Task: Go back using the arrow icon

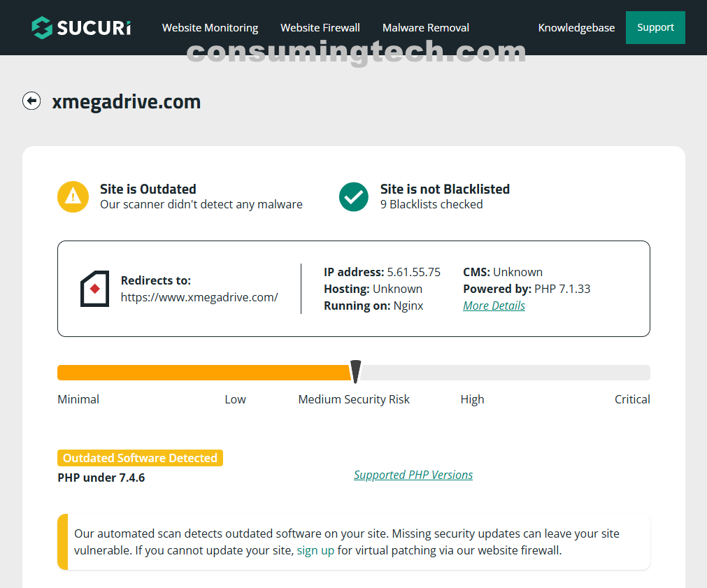Action: coord(31,101)
